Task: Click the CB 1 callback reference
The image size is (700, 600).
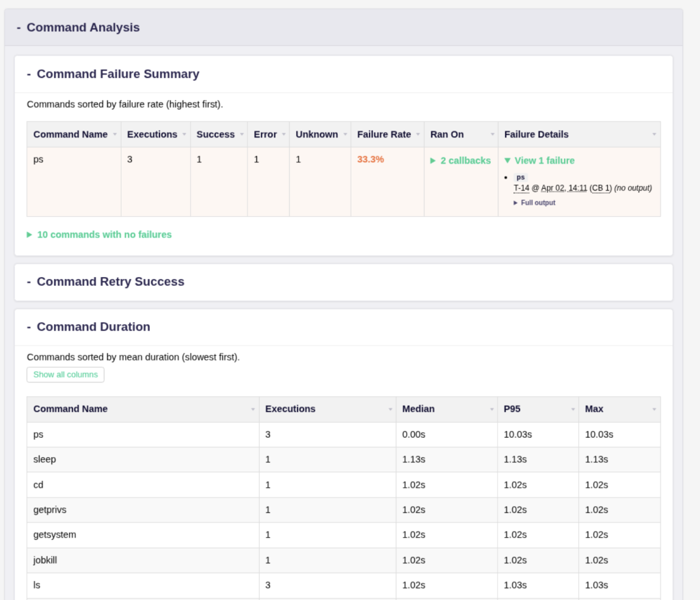Action: pyautogui.click(x=601, y=188)
